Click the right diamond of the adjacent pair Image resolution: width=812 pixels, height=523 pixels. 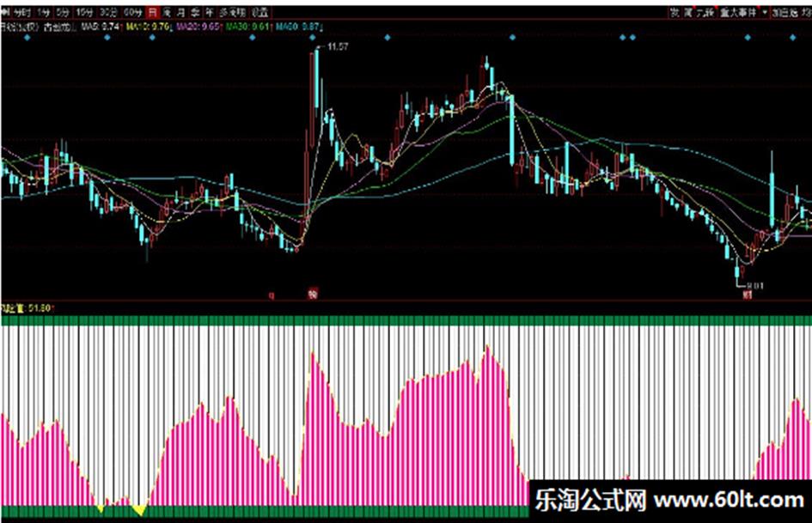coord(632,37)
